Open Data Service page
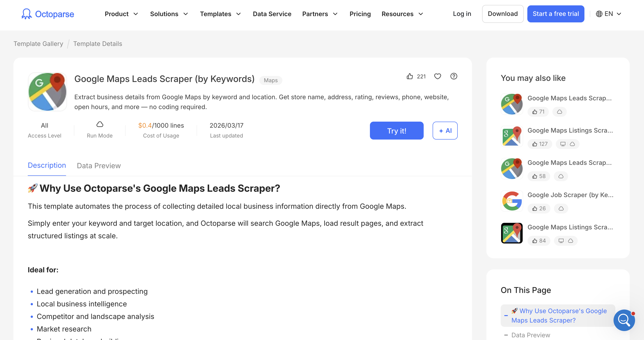Image resolution: width=644 pixels, height=340 pixels. click(272, 14)
